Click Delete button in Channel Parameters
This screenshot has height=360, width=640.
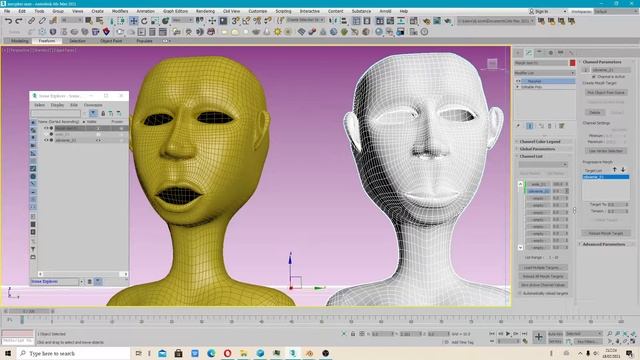click(x=595, y=112)
